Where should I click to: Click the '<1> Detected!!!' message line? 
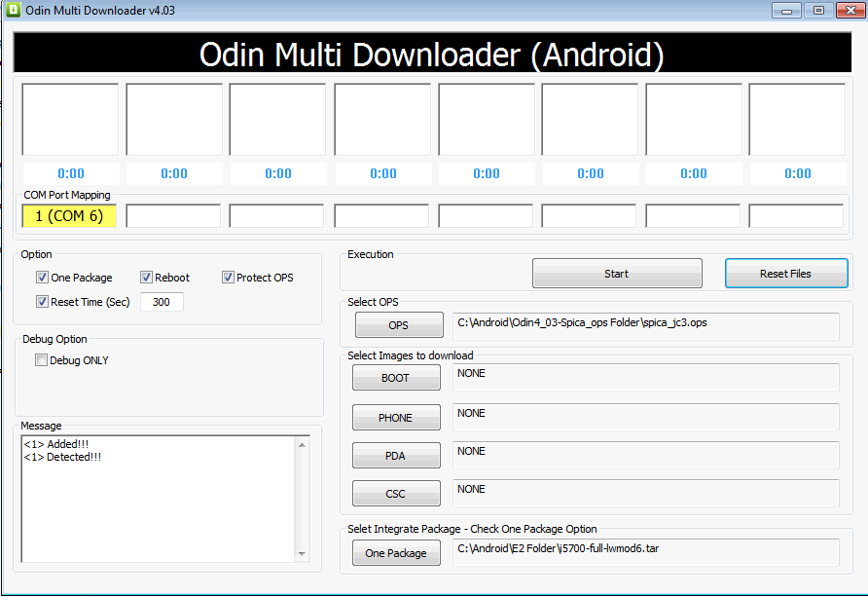(x=62, y=457)
